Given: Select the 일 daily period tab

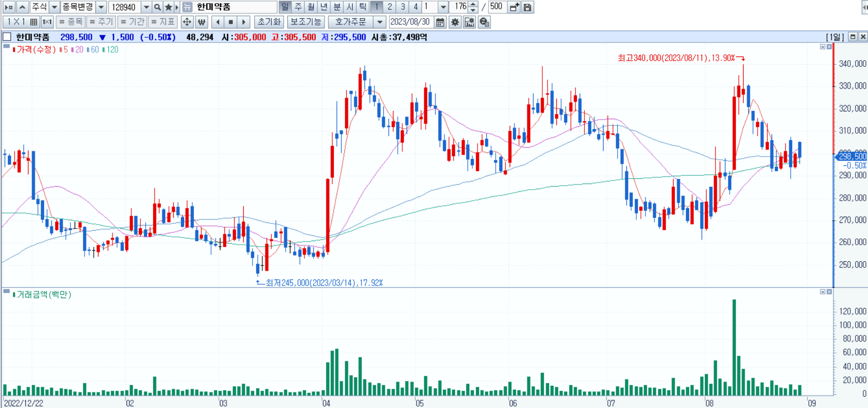Looking at the screenshot, I should 285,7.
